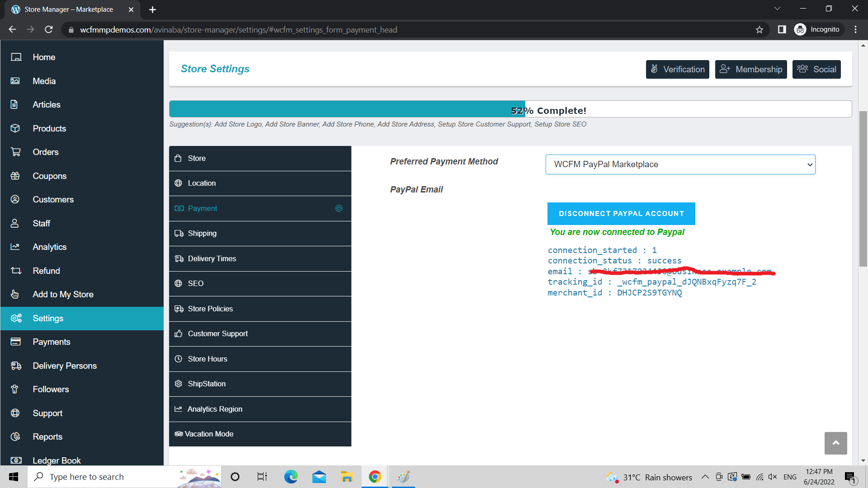868x488 pixels.
Task: Select the Ledger Book icon
Action: click(15, 460)
